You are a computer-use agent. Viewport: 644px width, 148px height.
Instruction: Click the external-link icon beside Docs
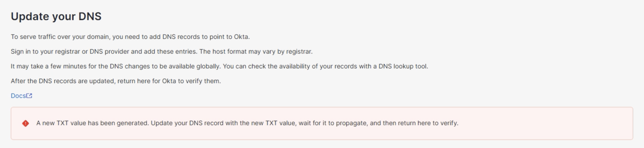(30, 95)
